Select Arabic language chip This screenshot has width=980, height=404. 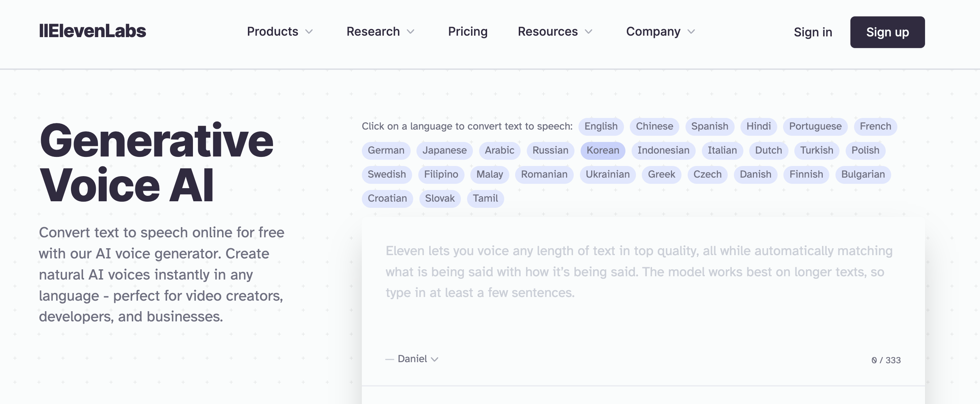pyautogui.click(x=499, y=150)
